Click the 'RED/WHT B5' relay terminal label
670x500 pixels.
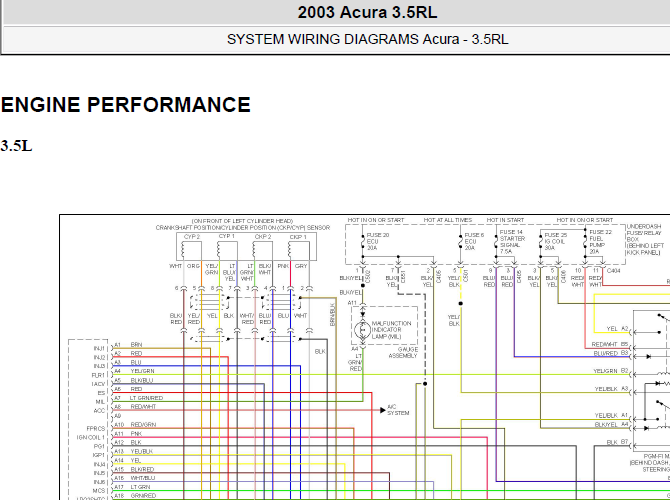click(x=610, y=344)
